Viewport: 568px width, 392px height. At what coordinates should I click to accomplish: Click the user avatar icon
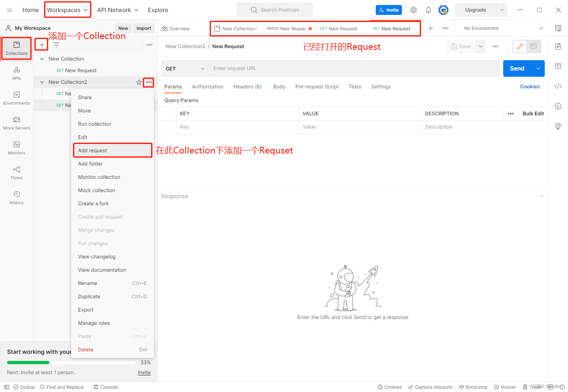pos(443,10)
